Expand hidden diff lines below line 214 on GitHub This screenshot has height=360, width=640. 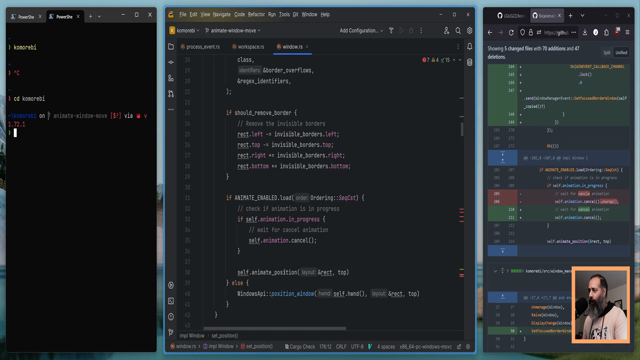click(502, 250)
